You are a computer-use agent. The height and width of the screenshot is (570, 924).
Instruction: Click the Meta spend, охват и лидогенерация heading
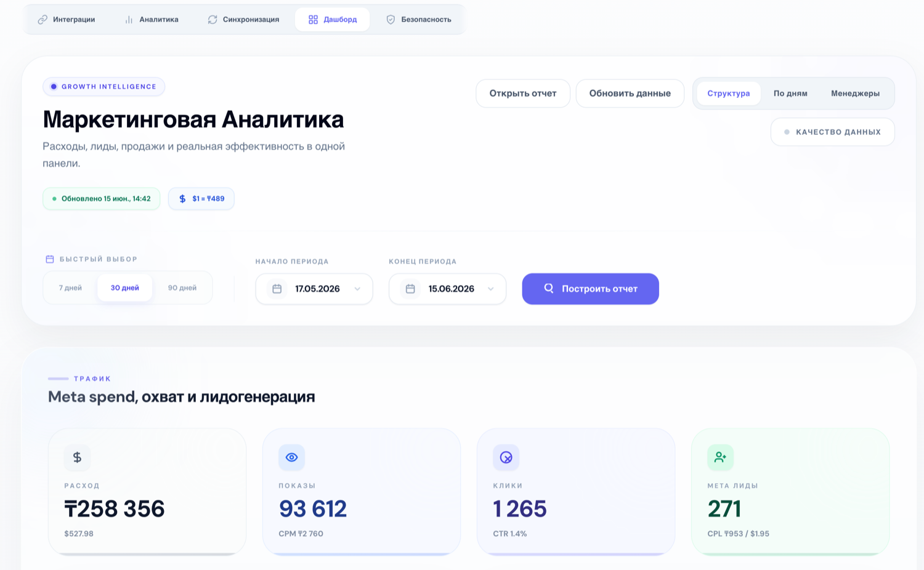[x=182, y=396]
